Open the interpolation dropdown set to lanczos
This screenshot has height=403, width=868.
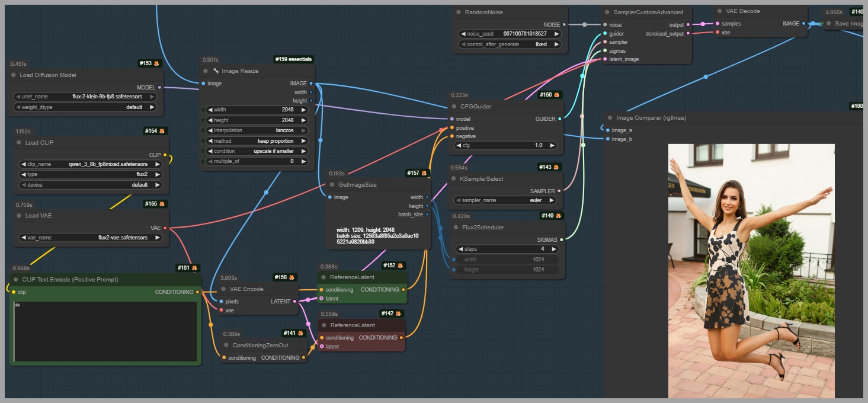pos(255,130)
